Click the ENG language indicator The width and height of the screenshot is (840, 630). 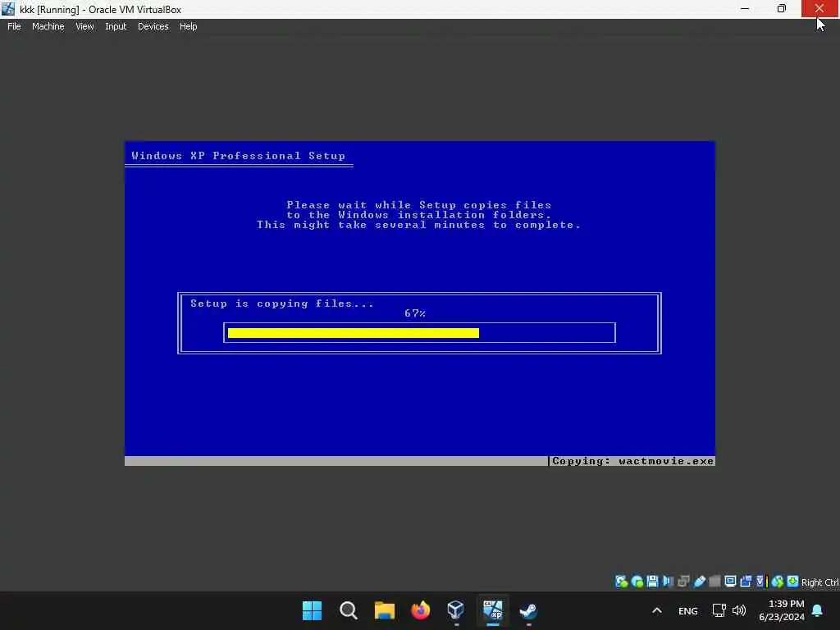[x=688, y=611]
